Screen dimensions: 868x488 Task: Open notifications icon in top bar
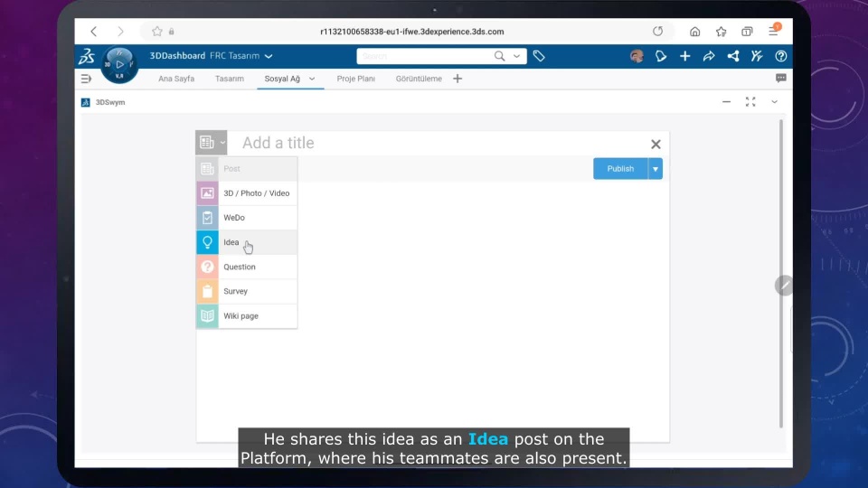[661, 56]
